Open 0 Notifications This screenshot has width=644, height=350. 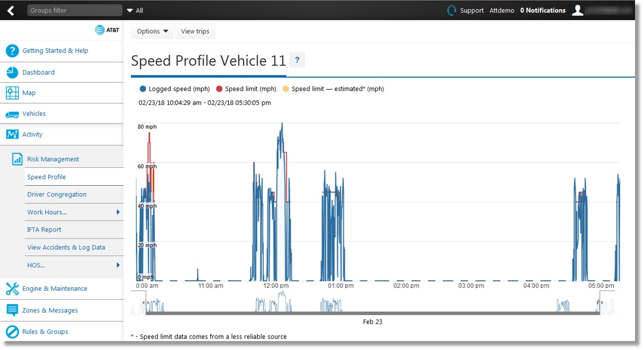pos(543,10)
